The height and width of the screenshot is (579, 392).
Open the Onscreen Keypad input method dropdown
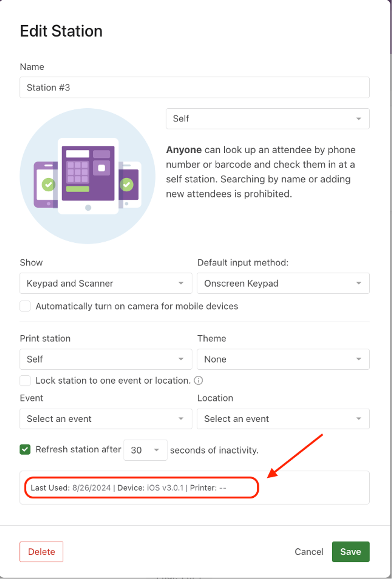coord(283,283)
